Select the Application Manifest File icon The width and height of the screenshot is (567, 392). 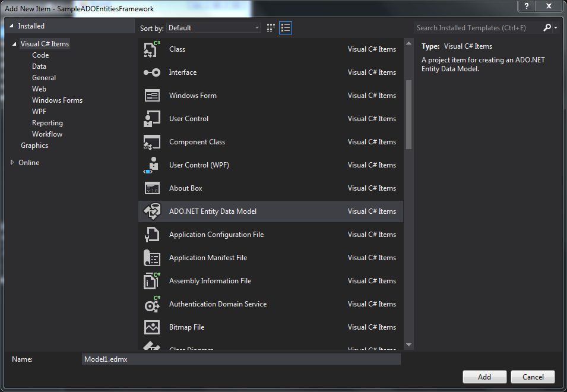pos(152,258)
